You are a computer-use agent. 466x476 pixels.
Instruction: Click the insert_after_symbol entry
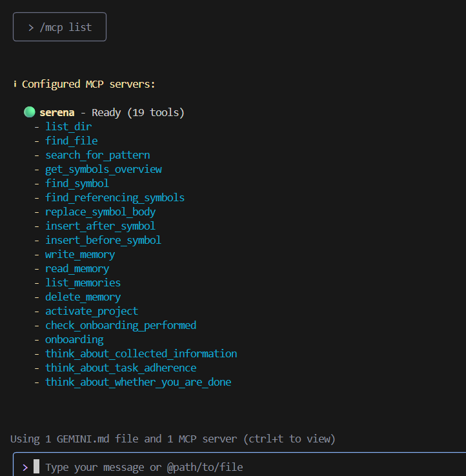100,226
